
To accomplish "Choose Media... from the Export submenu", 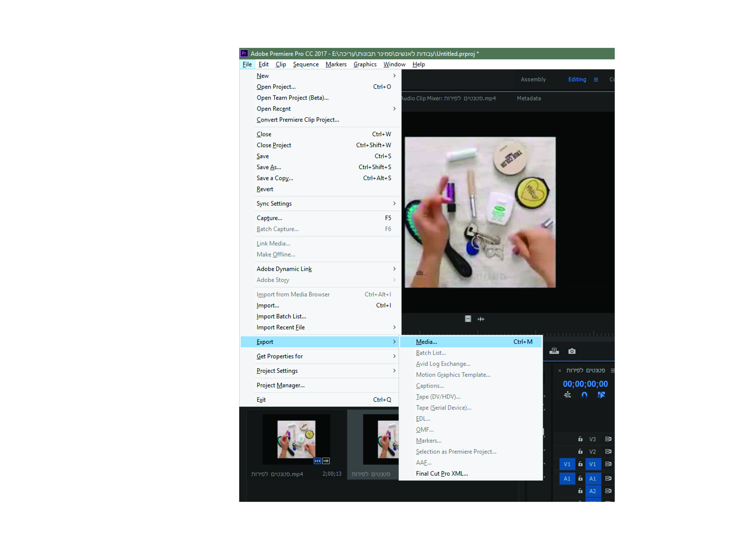I will [426, 342].
